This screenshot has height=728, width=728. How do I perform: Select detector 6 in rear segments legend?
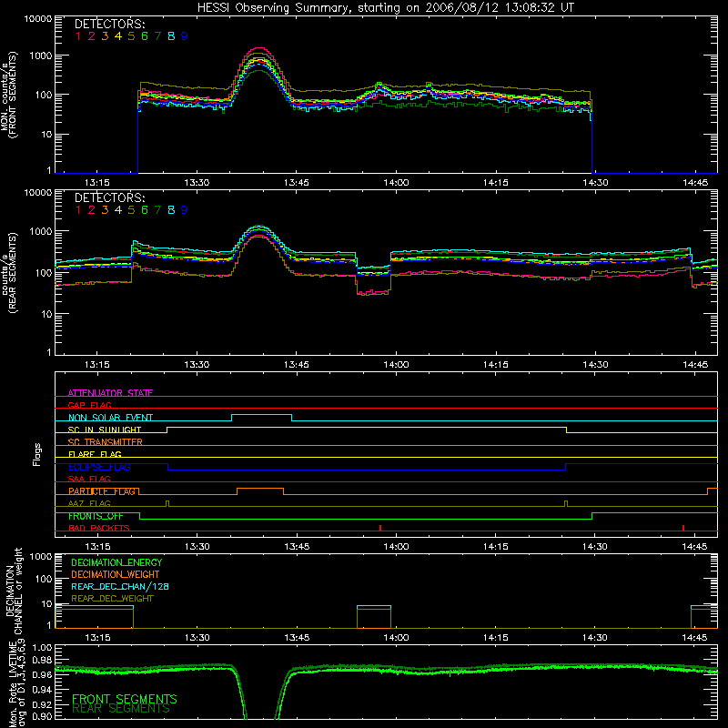tap(145, 210)
